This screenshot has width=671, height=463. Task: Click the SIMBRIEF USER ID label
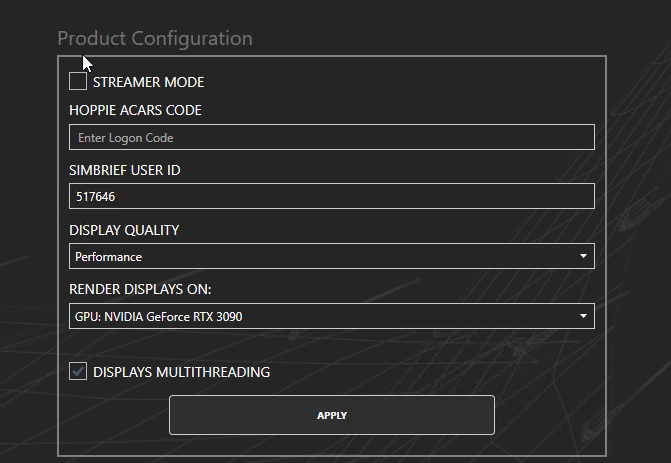125,170
